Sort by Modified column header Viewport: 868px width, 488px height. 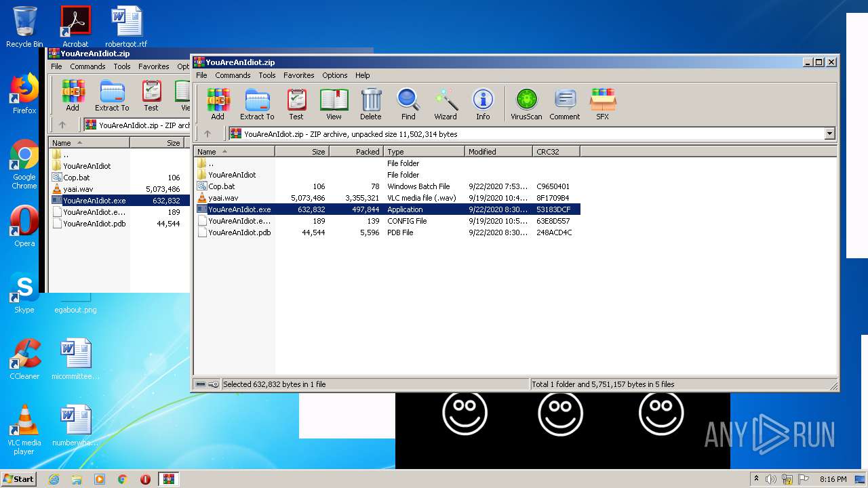(x=499, y=152)
